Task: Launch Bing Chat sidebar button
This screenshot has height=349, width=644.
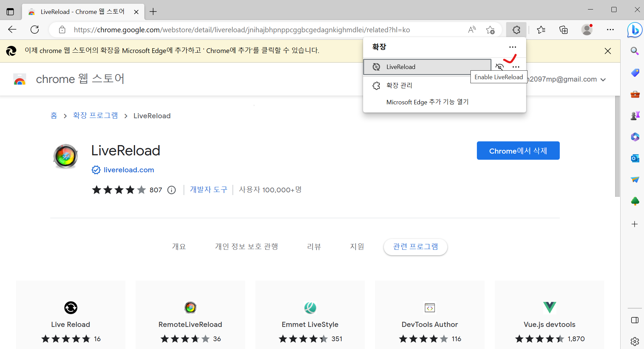Action: tap(634, 30)
